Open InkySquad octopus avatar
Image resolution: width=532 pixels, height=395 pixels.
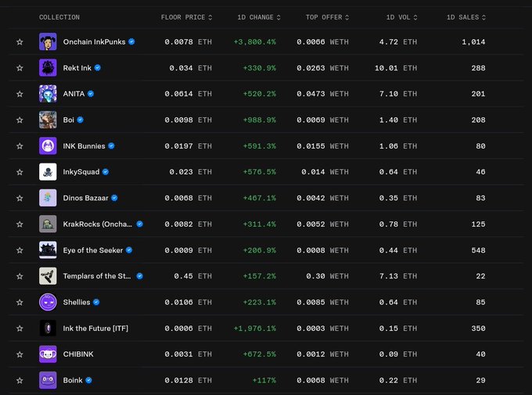coord(48,172)
